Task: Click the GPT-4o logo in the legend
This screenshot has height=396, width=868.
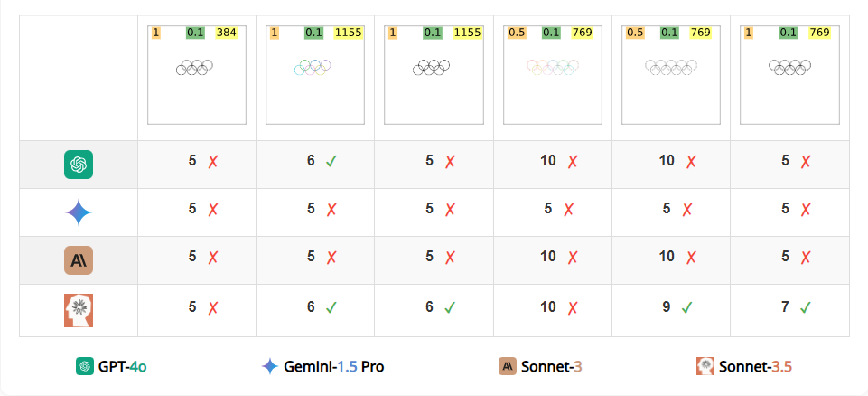Action: pos(85,366)
